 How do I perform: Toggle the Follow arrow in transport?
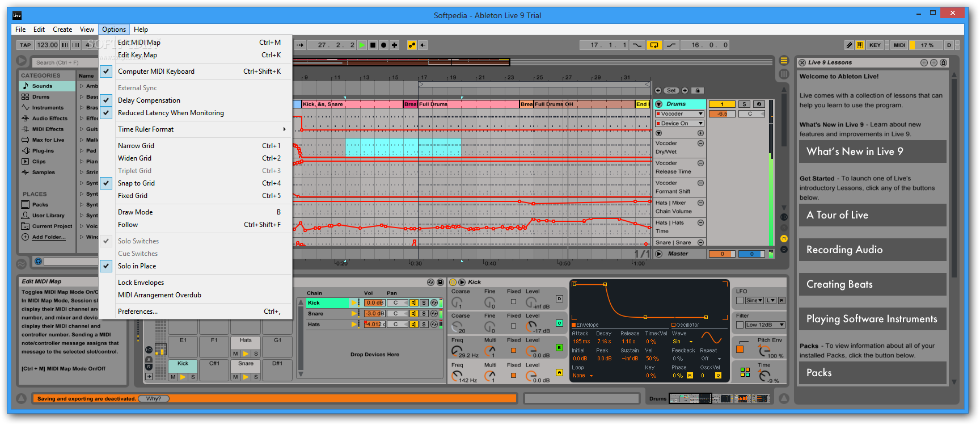pos(300,45)
